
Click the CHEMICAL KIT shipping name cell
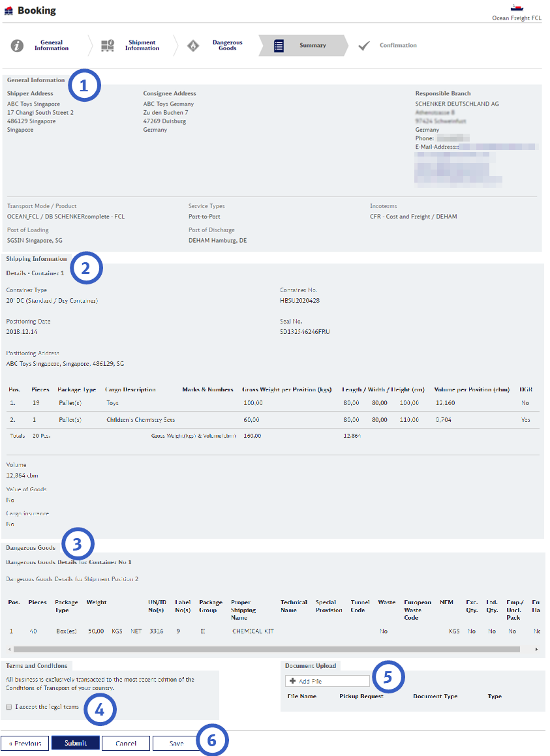252,631
